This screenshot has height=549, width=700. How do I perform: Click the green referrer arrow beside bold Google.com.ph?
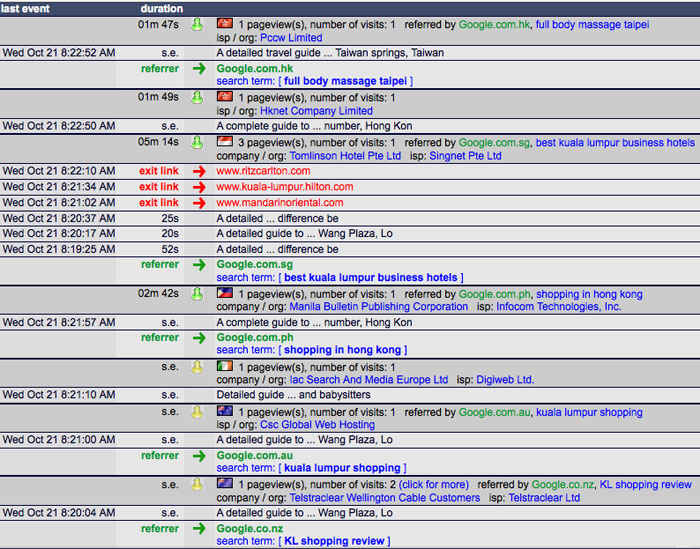point(198,338)
